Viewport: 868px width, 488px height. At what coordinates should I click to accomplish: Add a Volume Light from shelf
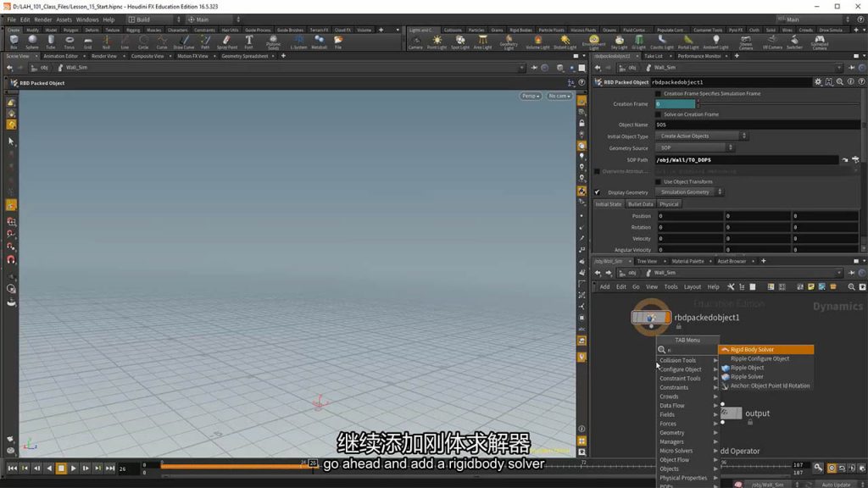click(537, 42)
